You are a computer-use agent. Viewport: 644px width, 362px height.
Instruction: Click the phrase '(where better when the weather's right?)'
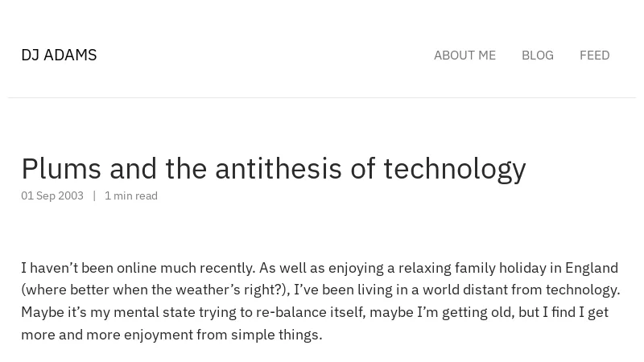click(155, 290)
